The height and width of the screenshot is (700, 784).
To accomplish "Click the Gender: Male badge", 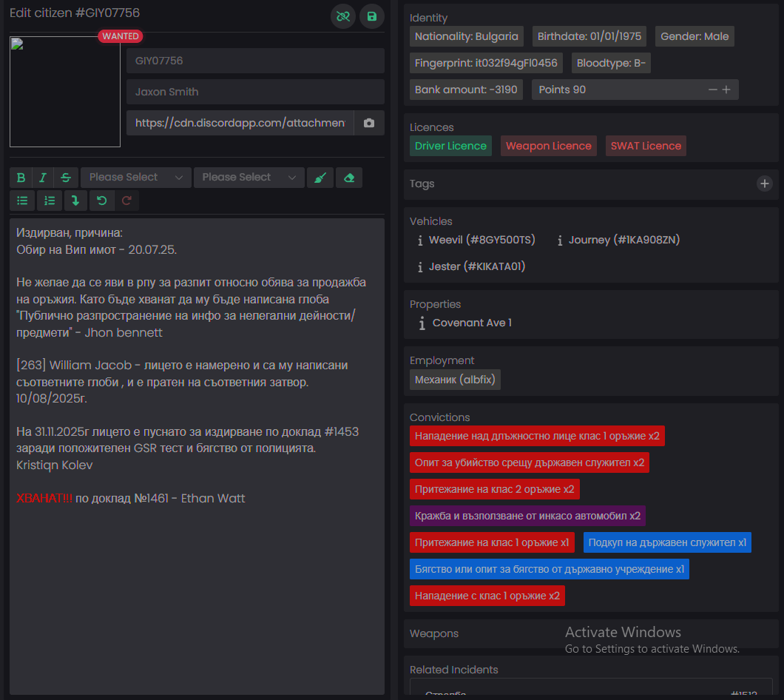I will coord(695,36).
